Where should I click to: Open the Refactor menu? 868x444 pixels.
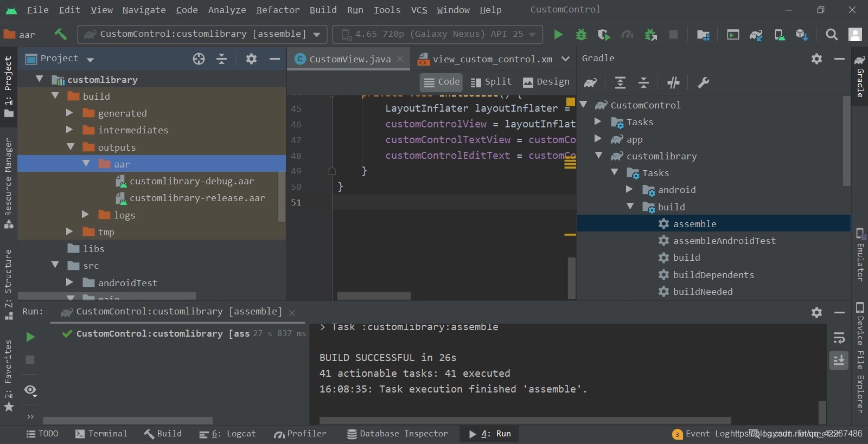coord(278,10)
